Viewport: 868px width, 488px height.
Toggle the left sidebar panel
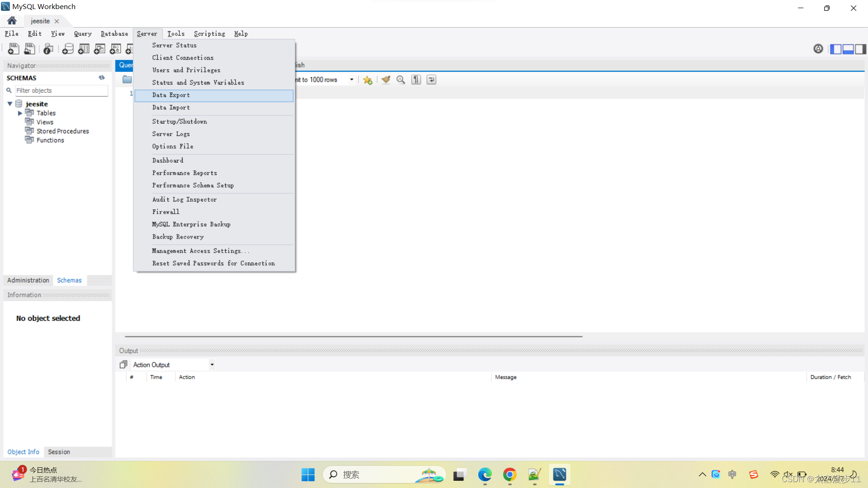tap(836, 49)
